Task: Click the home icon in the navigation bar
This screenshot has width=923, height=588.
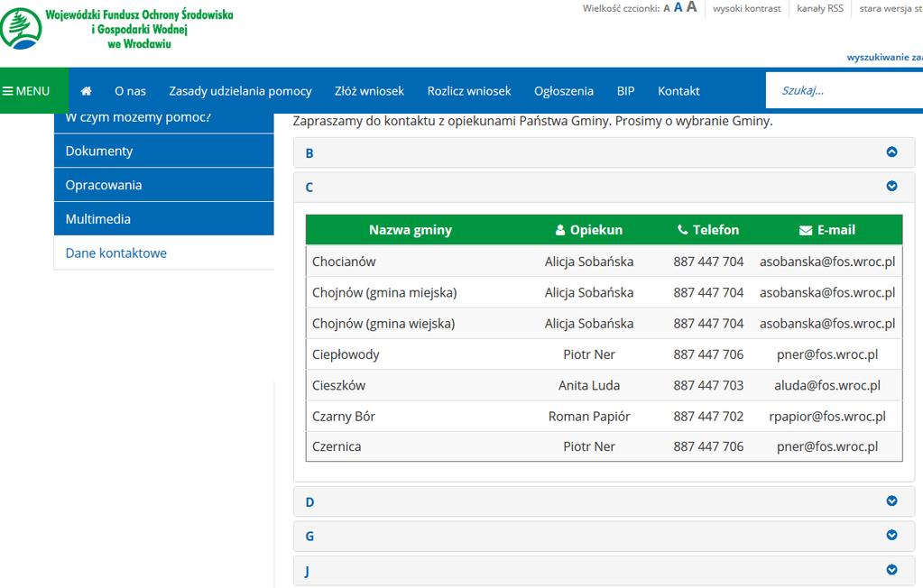Action: 86,91
